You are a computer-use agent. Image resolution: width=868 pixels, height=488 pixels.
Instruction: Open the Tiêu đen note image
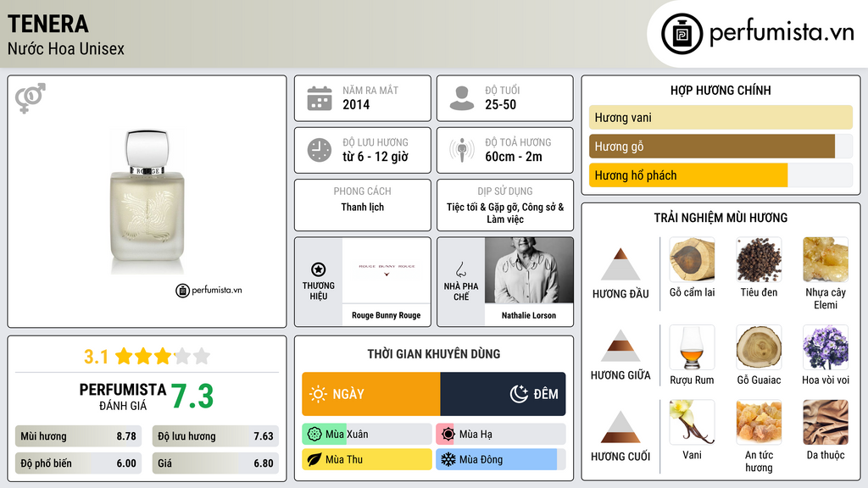tap(759, 259)
